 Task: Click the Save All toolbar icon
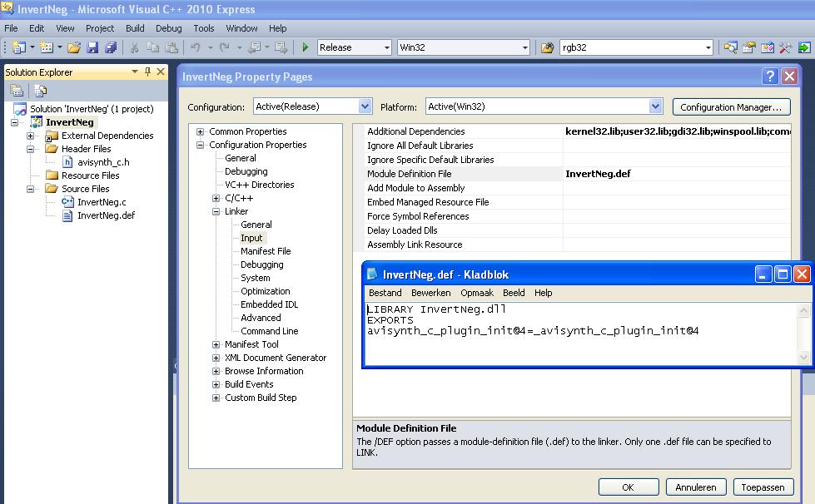[111, 47]
